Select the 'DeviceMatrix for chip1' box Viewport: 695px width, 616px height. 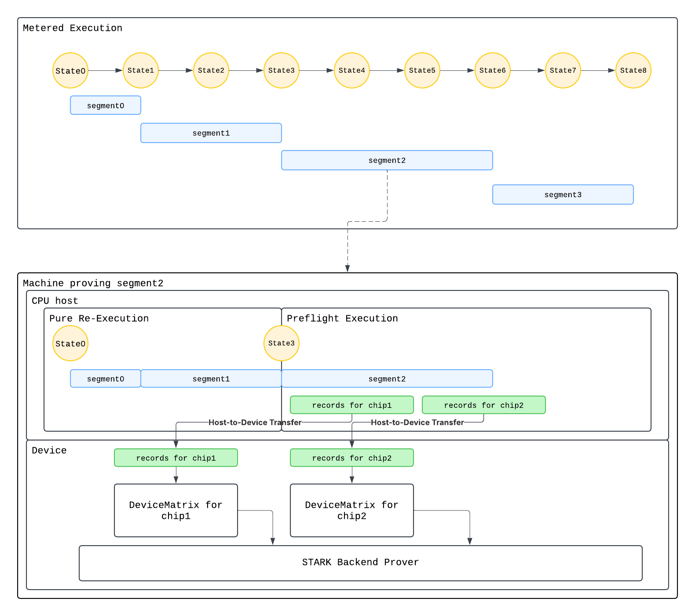pos(176,510)
